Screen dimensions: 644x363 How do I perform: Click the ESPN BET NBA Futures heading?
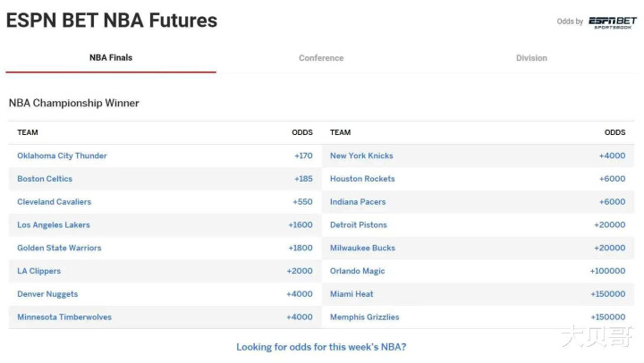(x=112, y=21)
